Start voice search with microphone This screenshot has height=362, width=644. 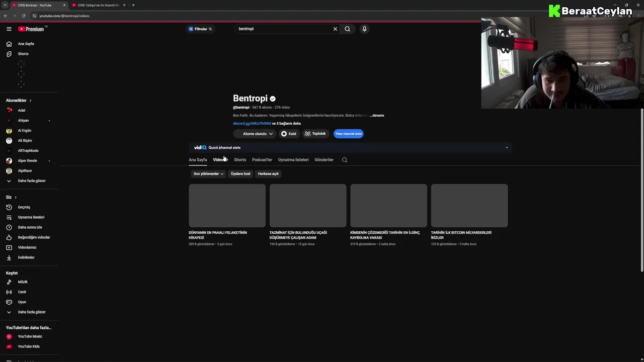[x=364, y=29]
